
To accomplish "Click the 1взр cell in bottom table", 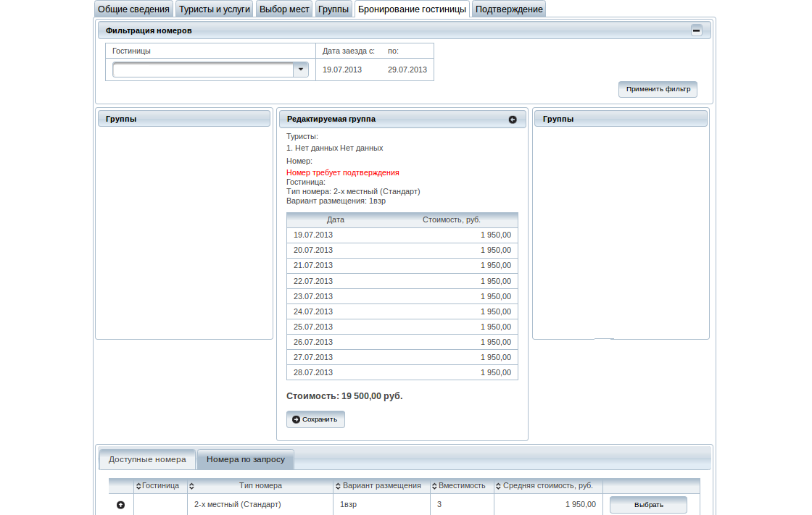I will [381, 504].
